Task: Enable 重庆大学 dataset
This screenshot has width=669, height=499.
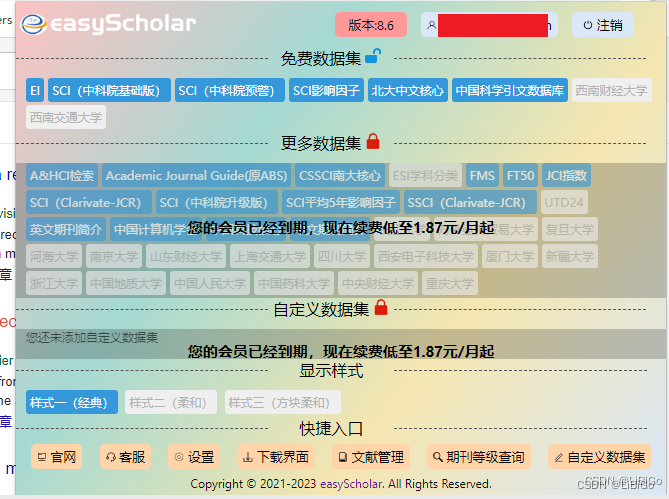Action: coord(450,283)
